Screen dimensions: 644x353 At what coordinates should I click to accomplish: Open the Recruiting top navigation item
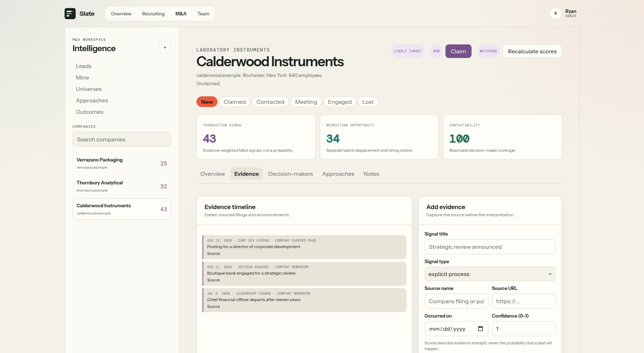coord(153,14)
